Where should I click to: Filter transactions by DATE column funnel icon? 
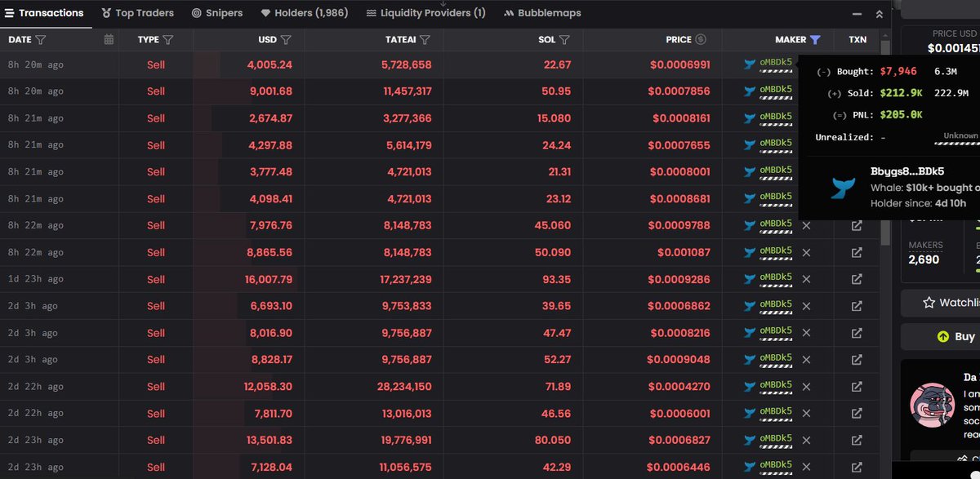(x=41, y=39)
